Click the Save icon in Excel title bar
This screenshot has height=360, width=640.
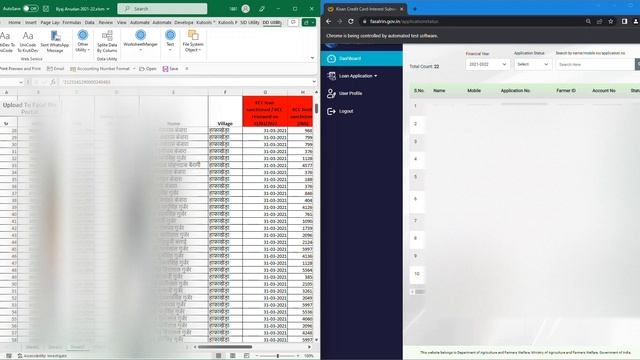click(x=46, y=9)
